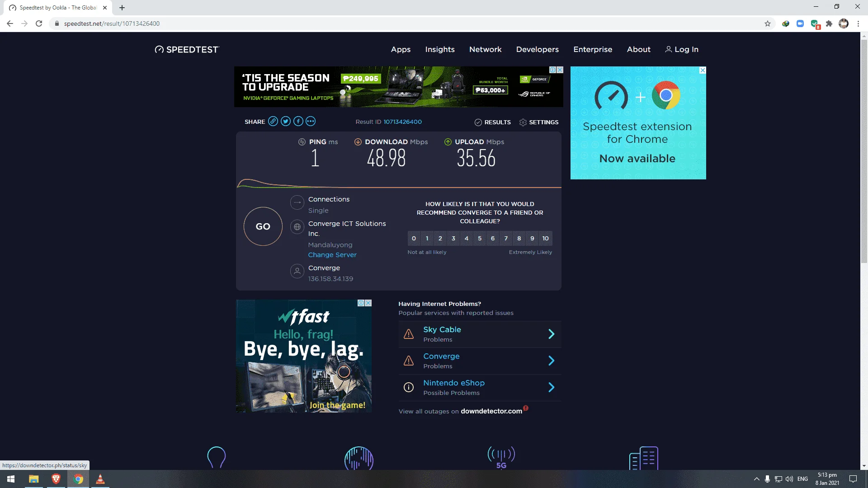Select rating 0 for Converge
This screenshot has width=868, height=488.
(x=414, y=239)
